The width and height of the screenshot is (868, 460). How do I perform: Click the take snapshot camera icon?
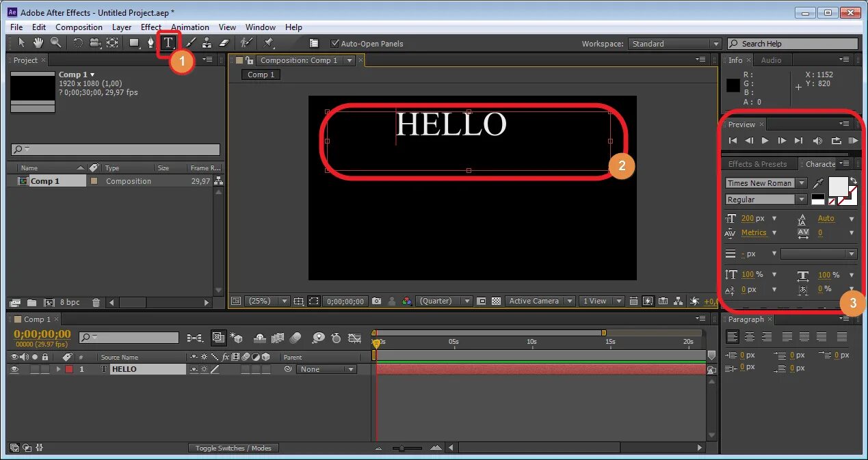(x=376, y=301)
